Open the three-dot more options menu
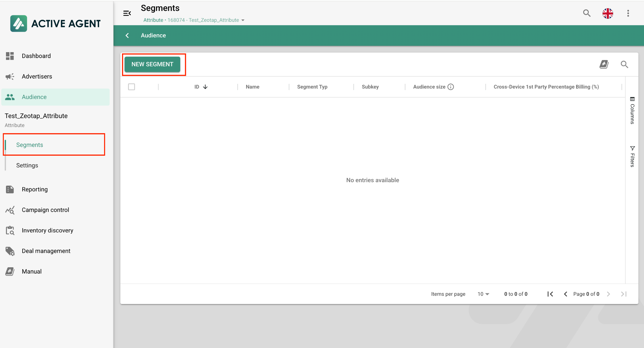Screen dimensions: 644x348 pos(628,13)
